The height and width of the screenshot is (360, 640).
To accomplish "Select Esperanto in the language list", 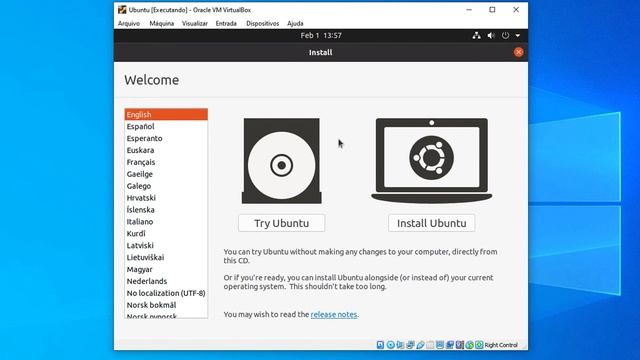I will click(166, 138).
